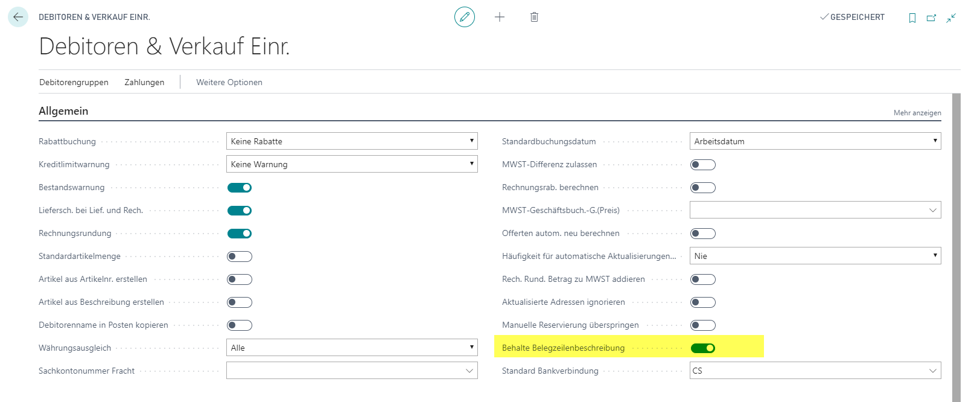Toggle Rech. Rund. Betrag zu MWST addieren
980x402 pixels.
(x=703, y=279)
